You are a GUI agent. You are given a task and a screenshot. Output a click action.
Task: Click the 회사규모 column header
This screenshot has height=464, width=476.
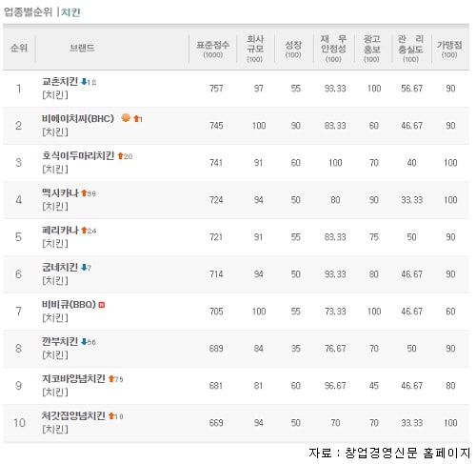[x=255, y=49]
